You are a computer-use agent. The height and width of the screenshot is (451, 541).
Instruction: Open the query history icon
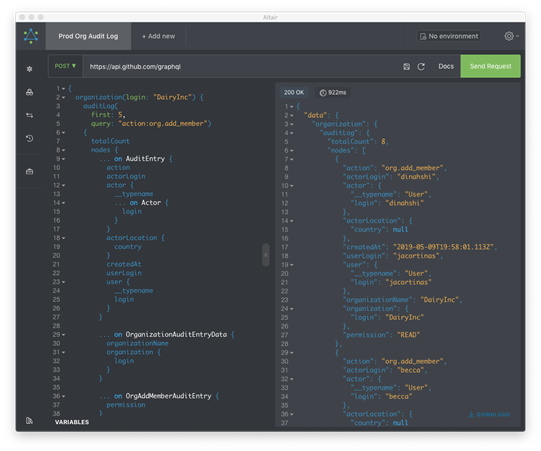[30, 138]
